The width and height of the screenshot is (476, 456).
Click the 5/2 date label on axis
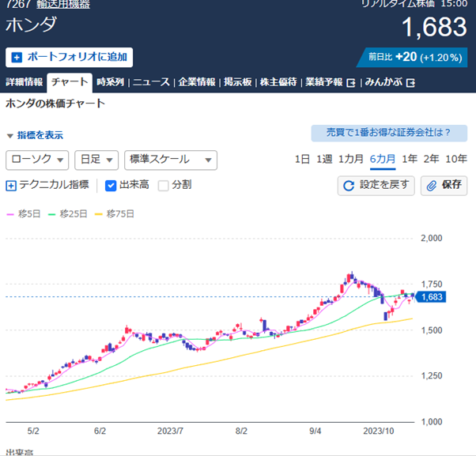(33, 431)
